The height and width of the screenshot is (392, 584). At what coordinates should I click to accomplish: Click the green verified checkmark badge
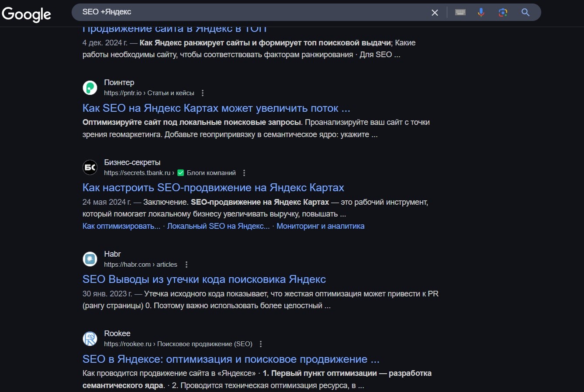coord(180,173)
